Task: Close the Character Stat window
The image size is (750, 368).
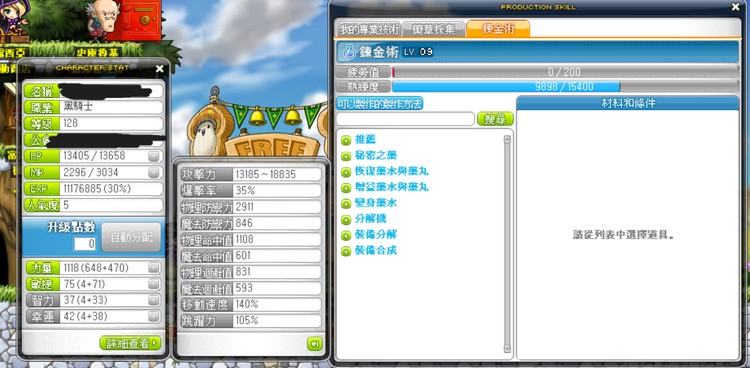Action: pyautogui.click(x=159, y=69)
